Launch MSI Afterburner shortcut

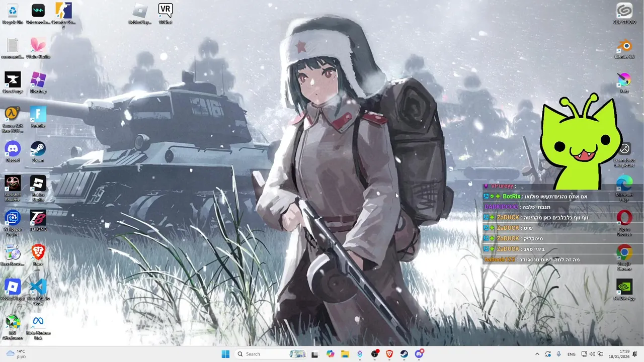click(x=13, y=327)
